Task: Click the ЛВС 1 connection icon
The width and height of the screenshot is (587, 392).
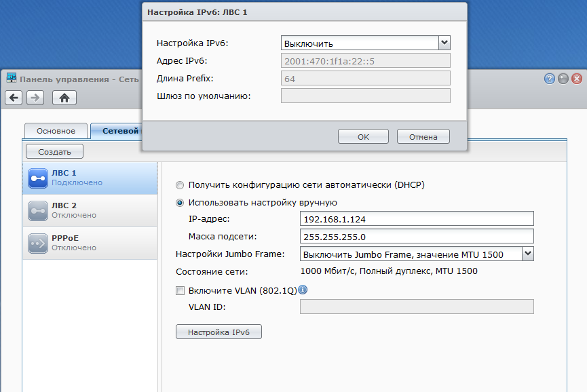Action: tap(38, 178)
